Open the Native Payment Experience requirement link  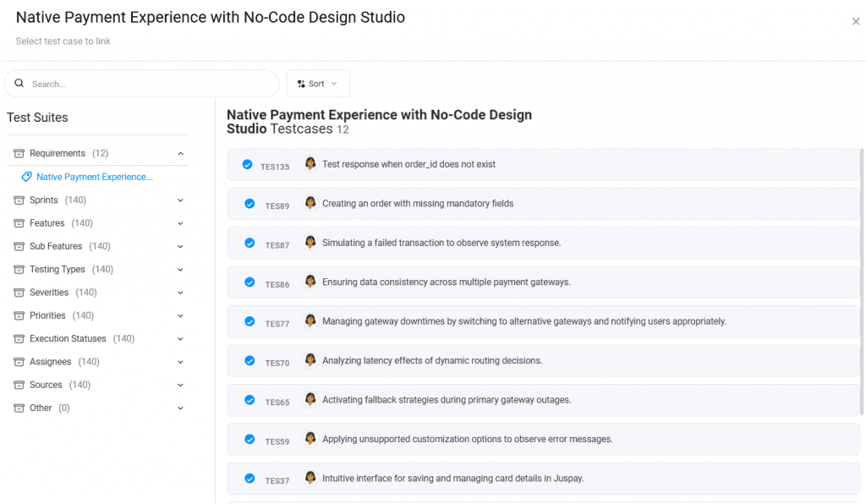(94, 178)
